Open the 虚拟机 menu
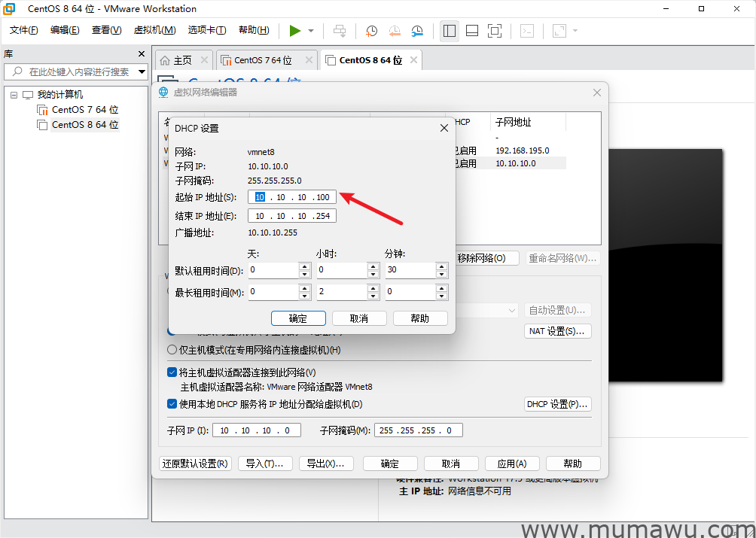The height and width of the screenshot is (538, 756). [x=154, y=30]
